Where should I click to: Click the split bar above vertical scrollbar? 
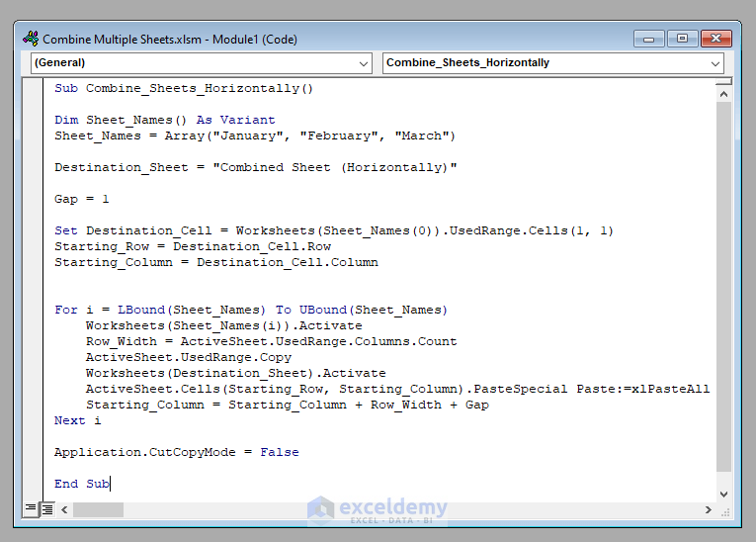pos(723,81)
